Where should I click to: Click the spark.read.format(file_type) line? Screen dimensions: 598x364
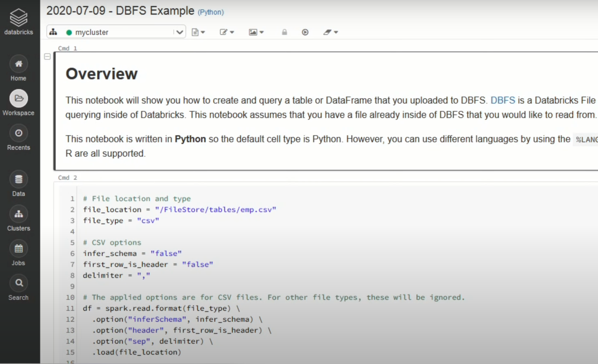pos(161,309)
